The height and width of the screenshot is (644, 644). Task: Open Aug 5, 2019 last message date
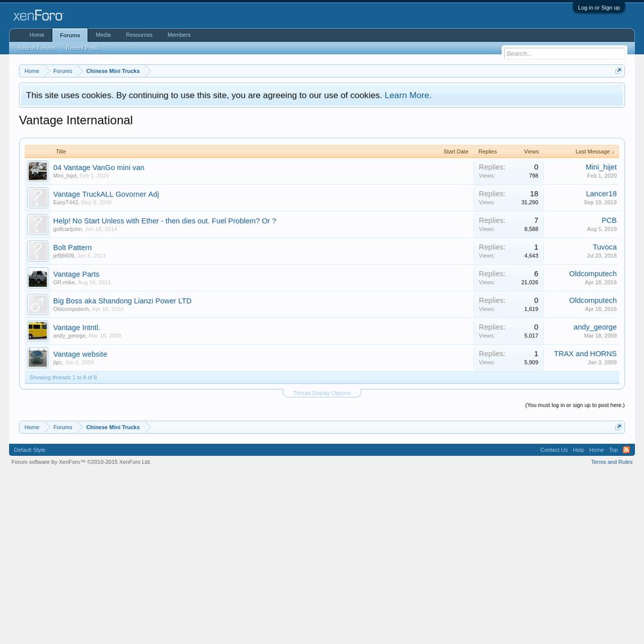point(601,229)
